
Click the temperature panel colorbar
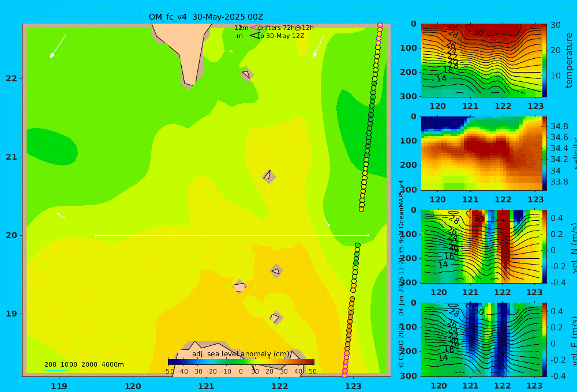(x=545, y=61)
